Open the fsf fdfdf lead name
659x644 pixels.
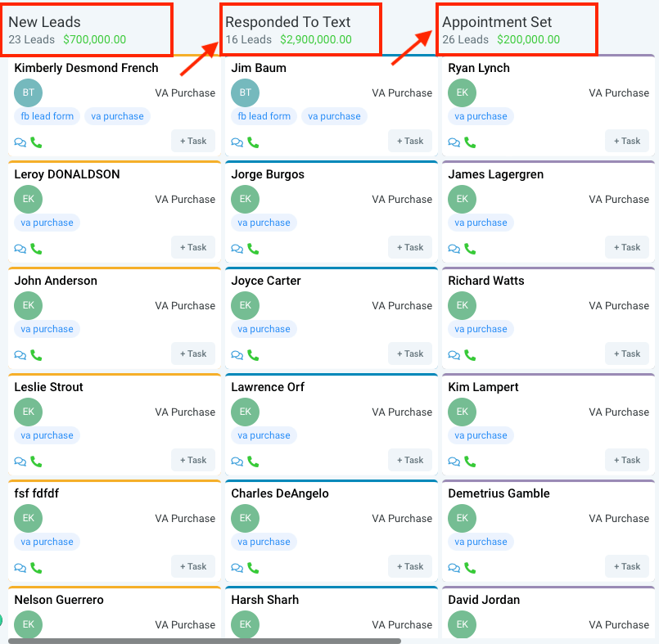pos(37,493)
